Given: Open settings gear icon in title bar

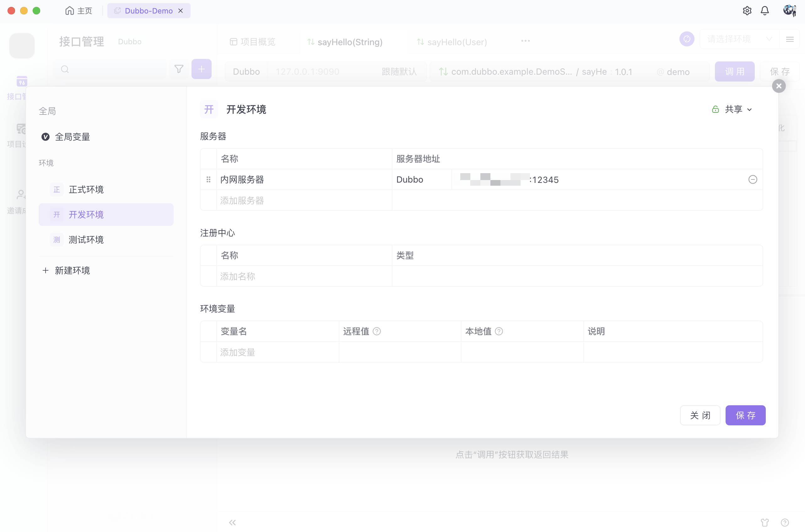Looking at the screenshot, I should (x=747, y=11).
